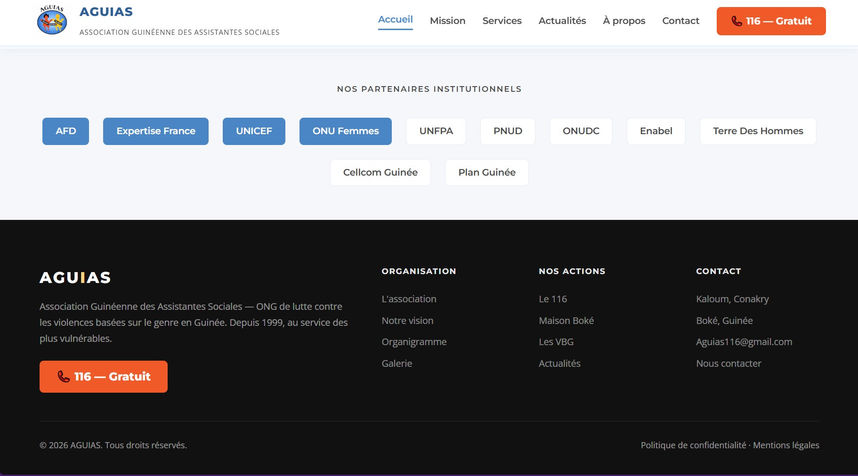The width and height of the screenshot is (858, 476).
Task: Click the Enabel partner chip
Action: point(656,131)
